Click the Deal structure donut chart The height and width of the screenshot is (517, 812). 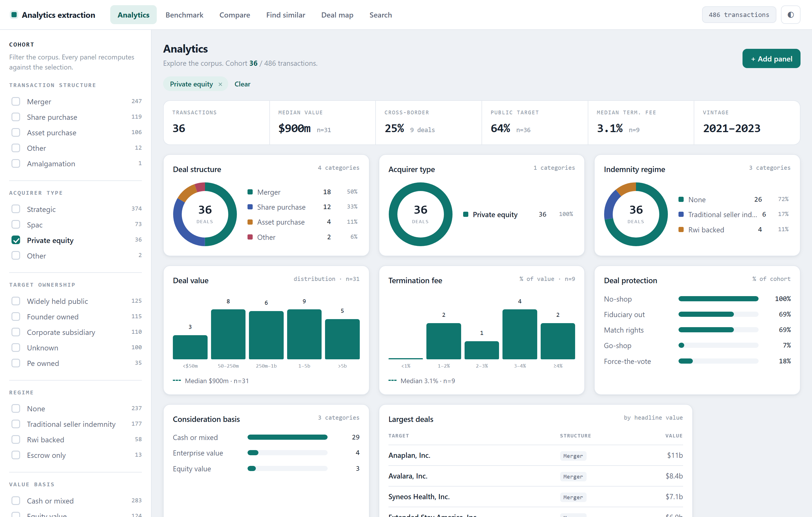[205, 215]
